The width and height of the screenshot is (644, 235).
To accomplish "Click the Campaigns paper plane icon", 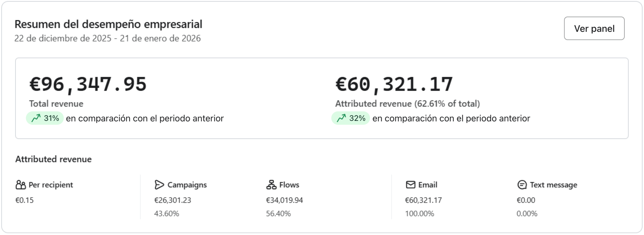I will click(159, 185).
